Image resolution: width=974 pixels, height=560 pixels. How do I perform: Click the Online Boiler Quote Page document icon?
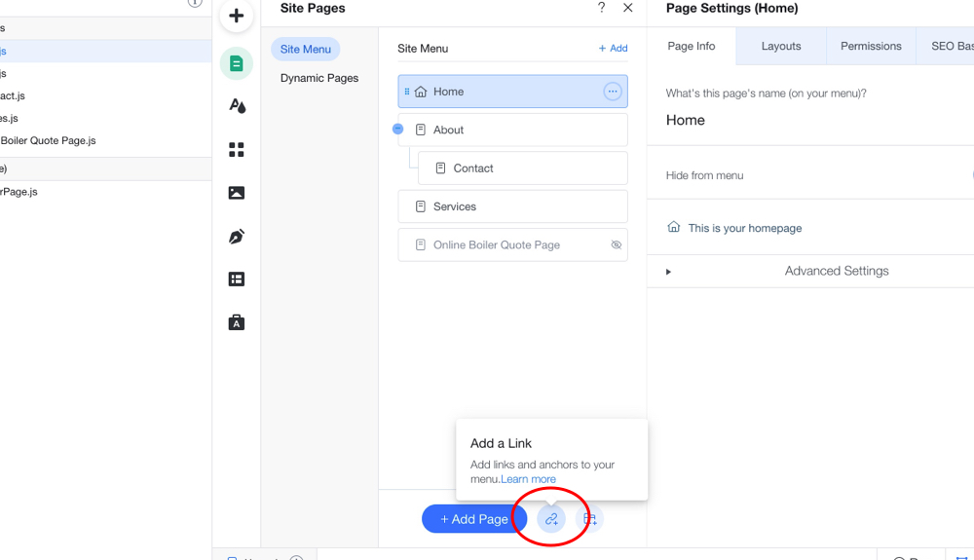pos(421,245)
